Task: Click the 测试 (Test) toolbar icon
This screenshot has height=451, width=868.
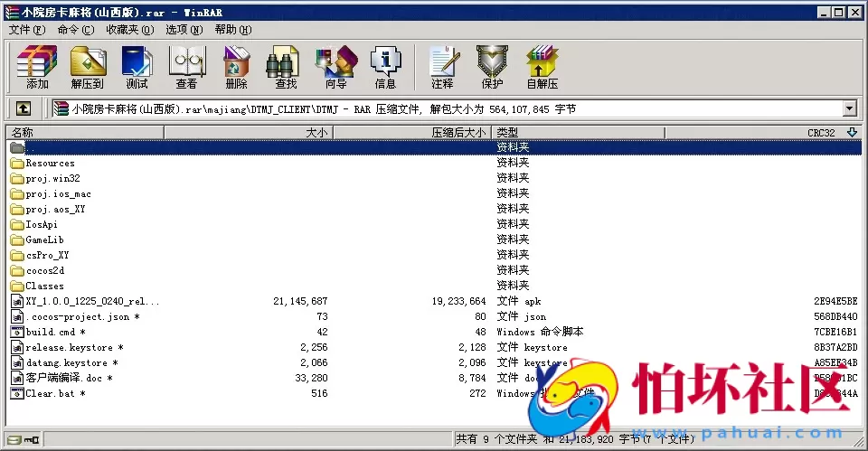Action: (137, 67)
